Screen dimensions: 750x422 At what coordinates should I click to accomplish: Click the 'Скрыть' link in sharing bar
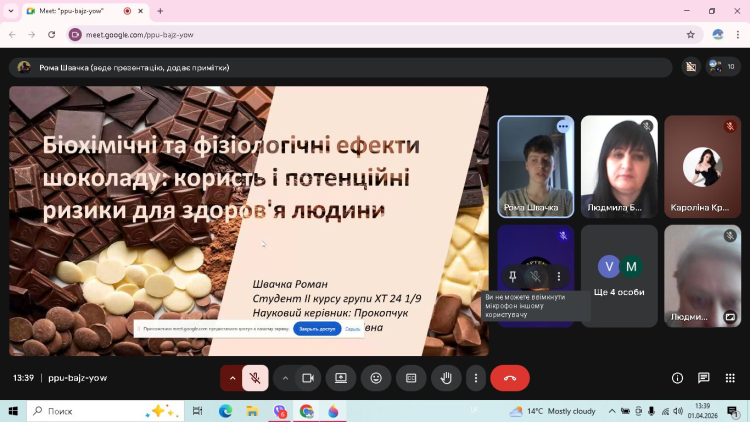(353, 329)
